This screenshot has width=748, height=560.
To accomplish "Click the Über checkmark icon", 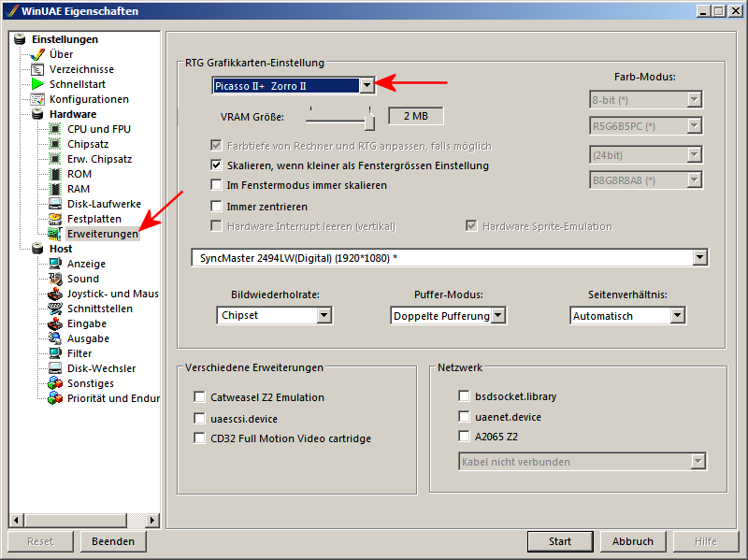I will click(37, 54).
